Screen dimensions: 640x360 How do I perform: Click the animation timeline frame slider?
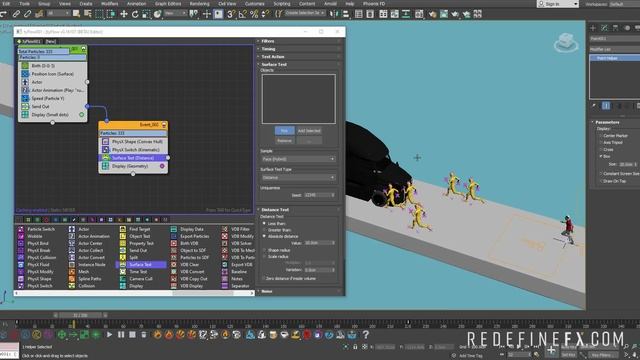(80, 315)
